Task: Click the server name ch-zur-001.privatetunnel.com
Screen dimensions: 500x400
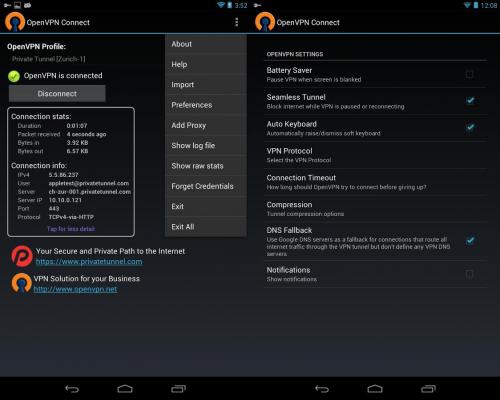Action: point(90,192)
